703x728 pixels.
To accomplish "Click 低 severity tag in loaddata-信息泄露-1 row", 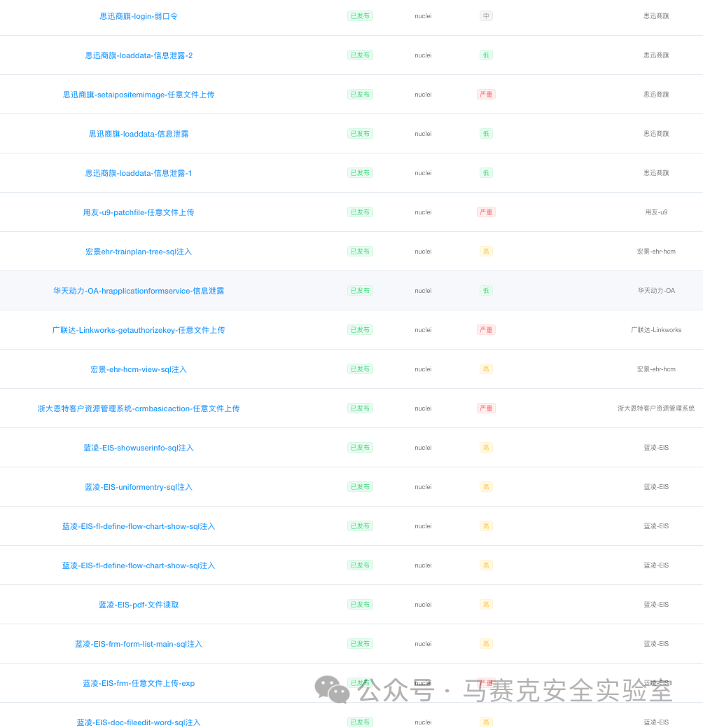I will point(486,172).
